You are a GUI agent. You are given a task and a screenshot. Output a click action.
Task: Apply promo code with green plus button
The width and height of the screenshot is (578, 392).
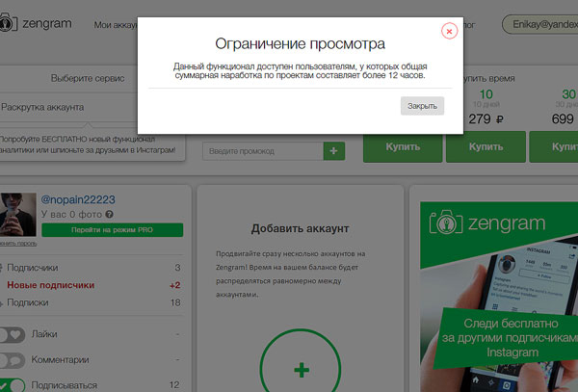334,151
